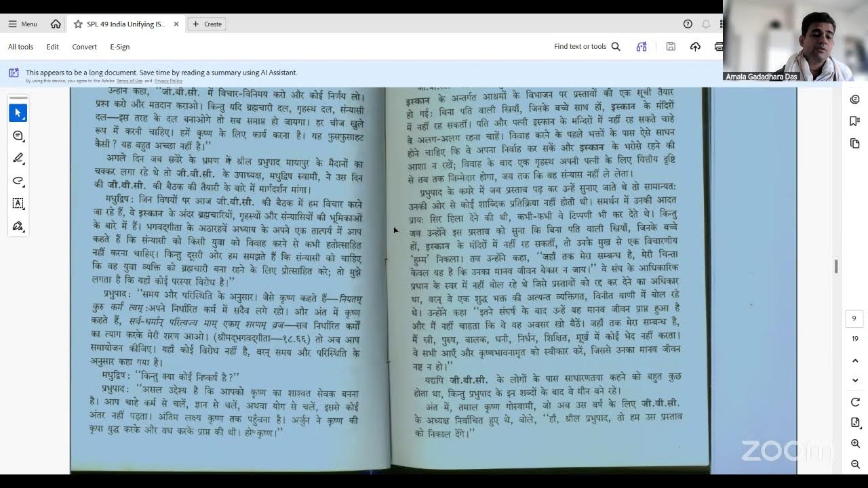Click the Print icon
Viewport: 868px width, 488px height.
719,46
